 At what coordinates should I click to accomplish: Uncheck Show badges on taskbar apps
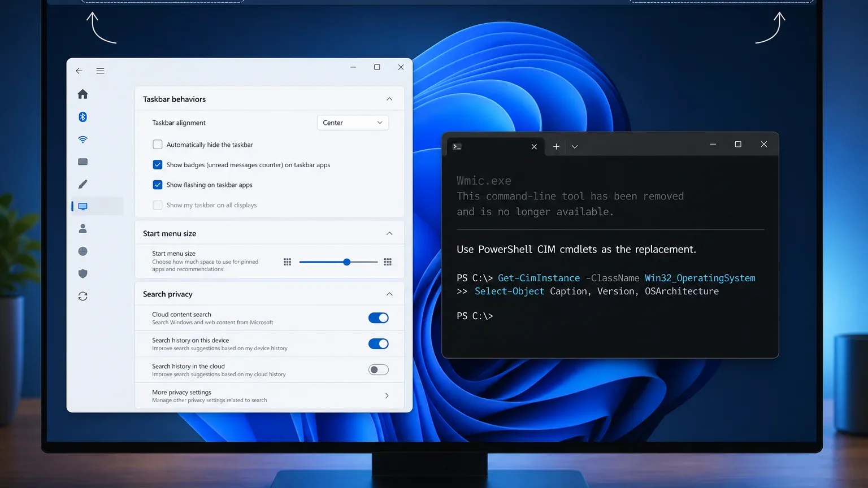coord(158,165)
